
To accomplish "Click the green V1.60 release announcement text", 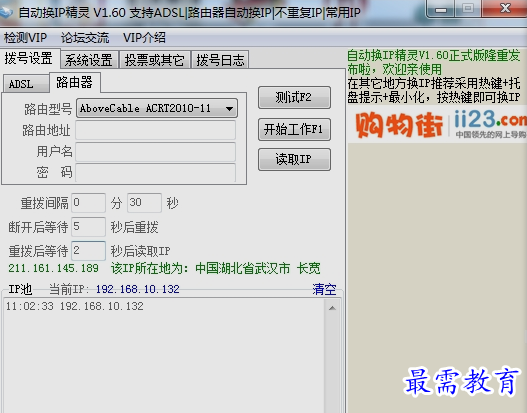I will coord(434,62).
